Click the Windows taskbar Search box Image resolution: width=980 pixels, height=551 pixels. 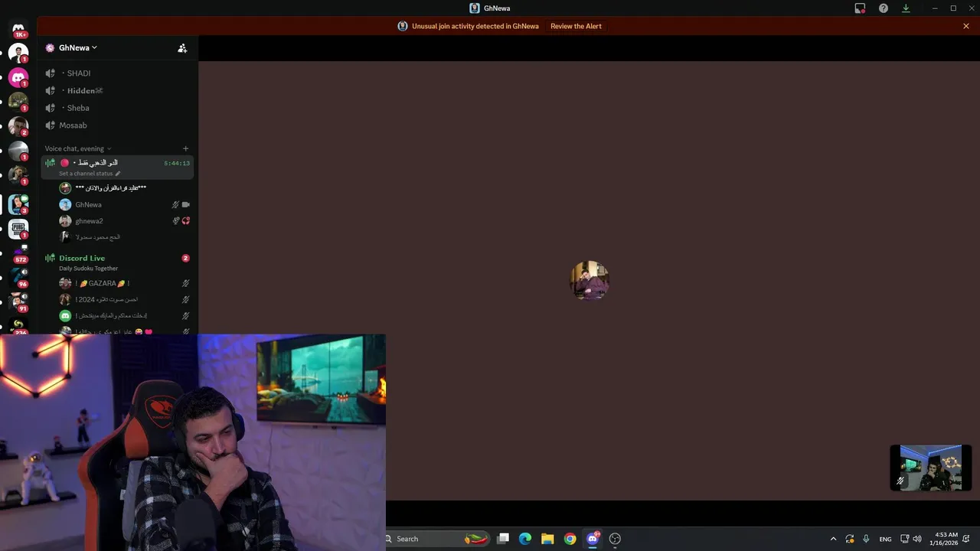click(x=436, y=539)
